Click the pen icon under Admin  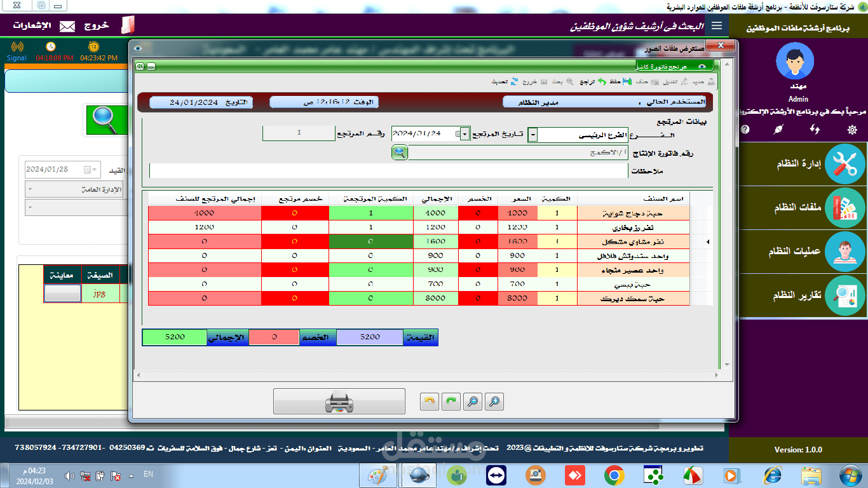click(780, 129)
